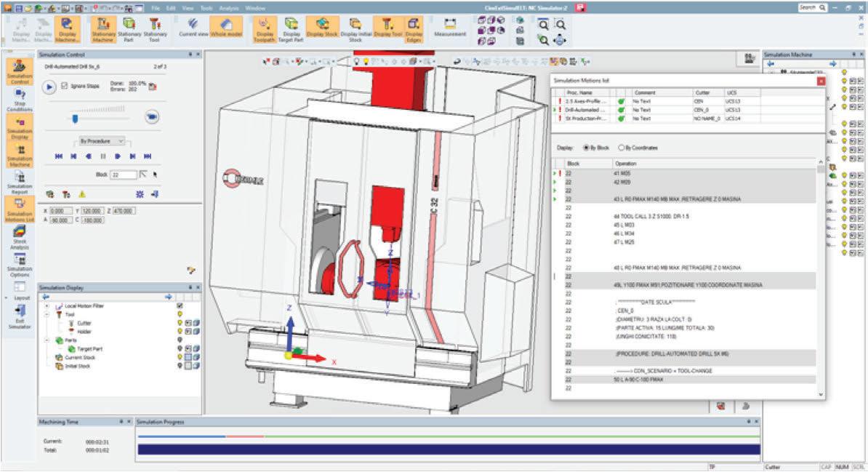
Task: Toggle Display Toolpath
Action: 265,30
